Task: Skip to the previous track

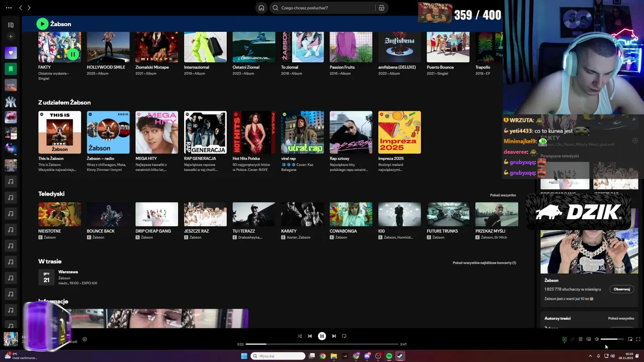Action: point(310,336)
